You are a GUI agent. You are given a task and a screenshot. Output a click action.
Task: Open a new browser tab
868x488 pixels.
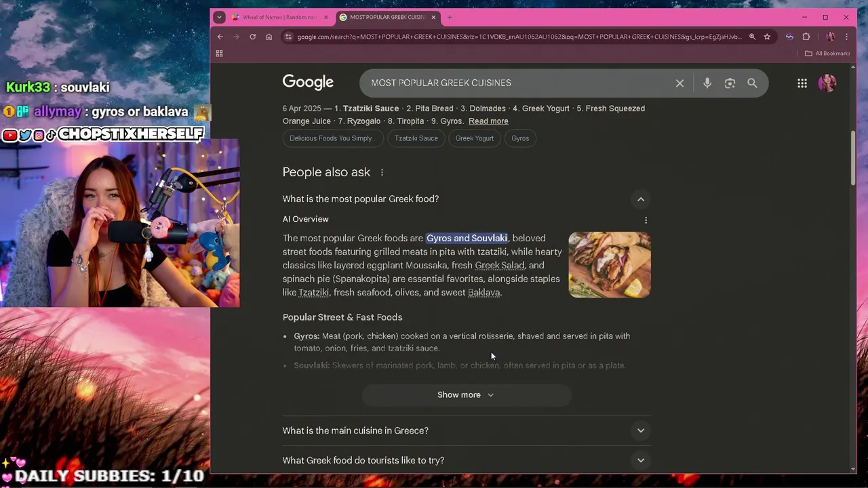449,17
